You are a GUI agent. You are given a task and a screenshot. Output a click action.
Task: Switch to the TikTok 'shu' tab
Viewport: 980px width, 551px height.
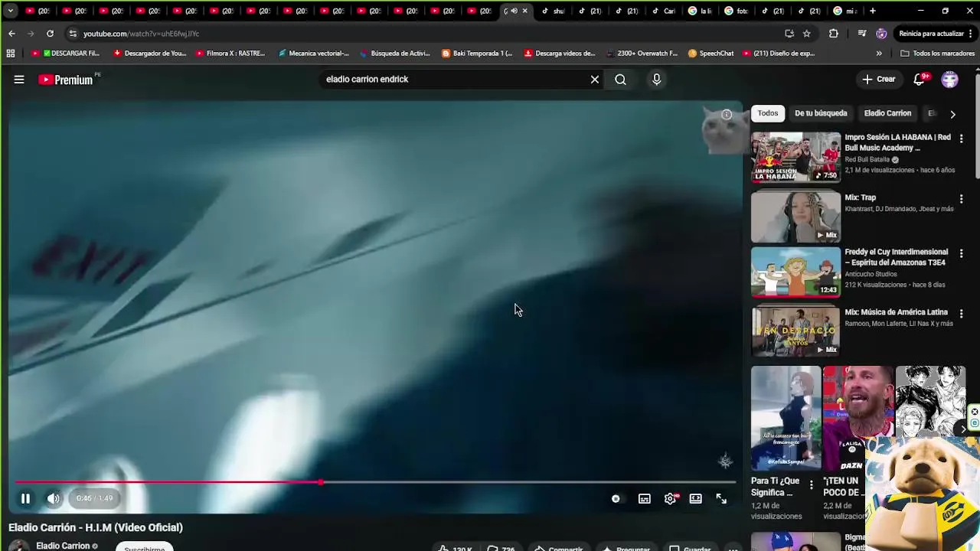(553, 11)
